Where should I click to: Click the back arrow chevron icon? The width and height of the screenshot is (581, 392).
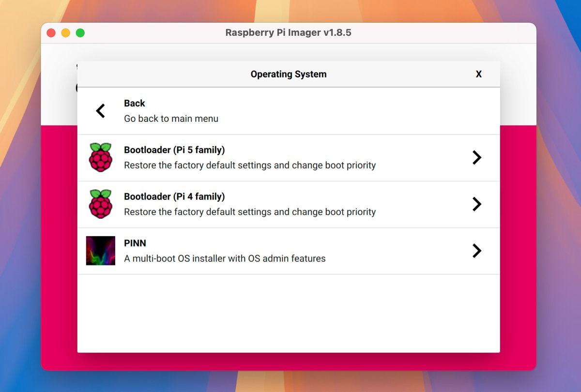pyautogui.click(x=100, y=111)
